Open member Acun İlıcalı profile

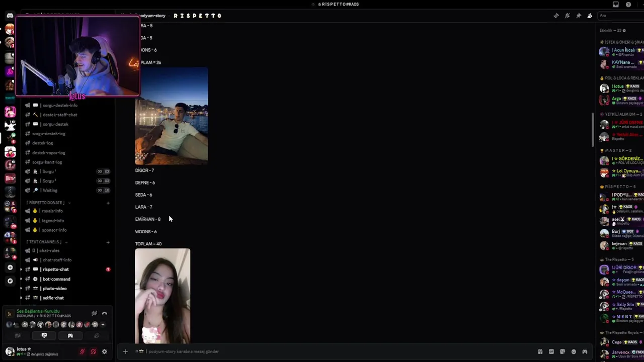click(x=621, y=52)
